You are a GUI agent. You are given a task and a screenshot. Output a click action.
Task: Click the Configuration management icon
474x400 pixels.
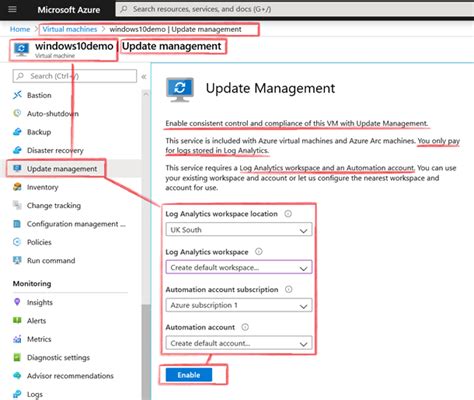click(x=17, y=224)
